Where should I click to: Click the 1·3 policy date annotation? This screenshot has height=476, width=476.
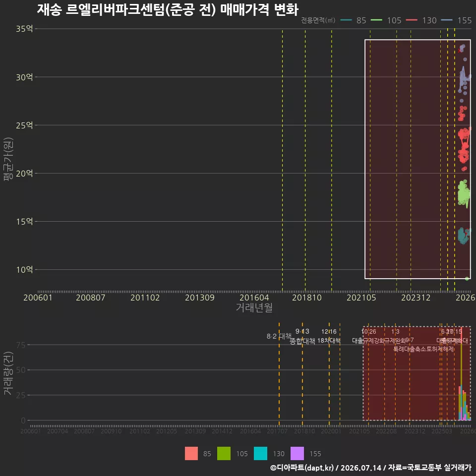[395, 332]
